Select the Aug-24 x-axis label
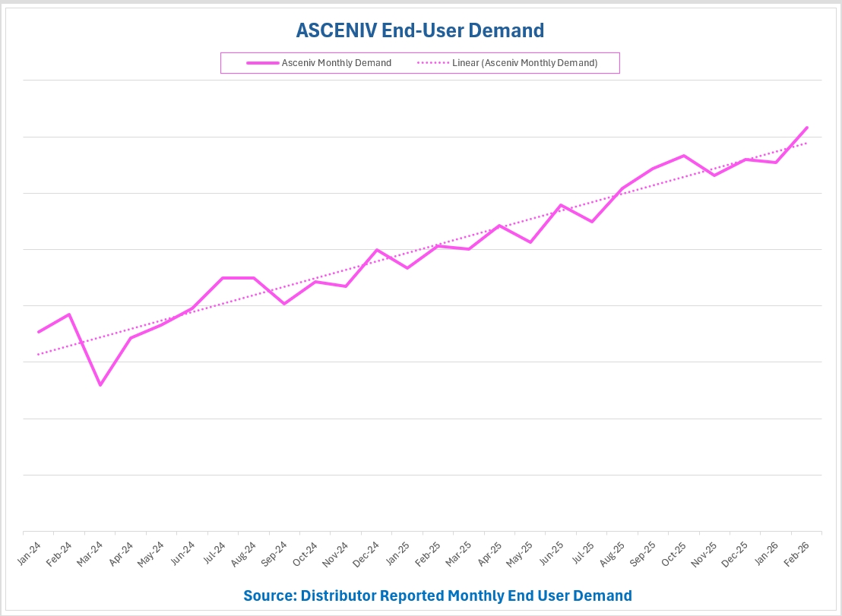 pyautogui.click(x=242, y=551)
